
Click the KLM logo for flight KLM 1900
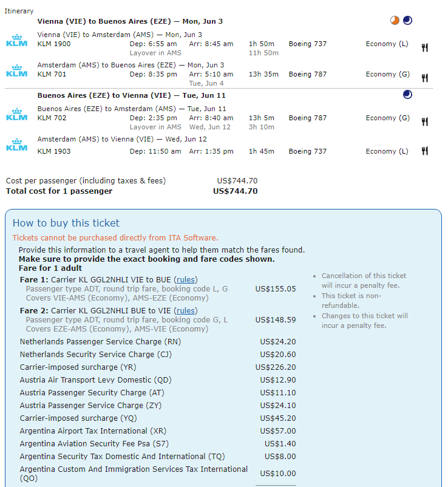[x=17, y=41]
